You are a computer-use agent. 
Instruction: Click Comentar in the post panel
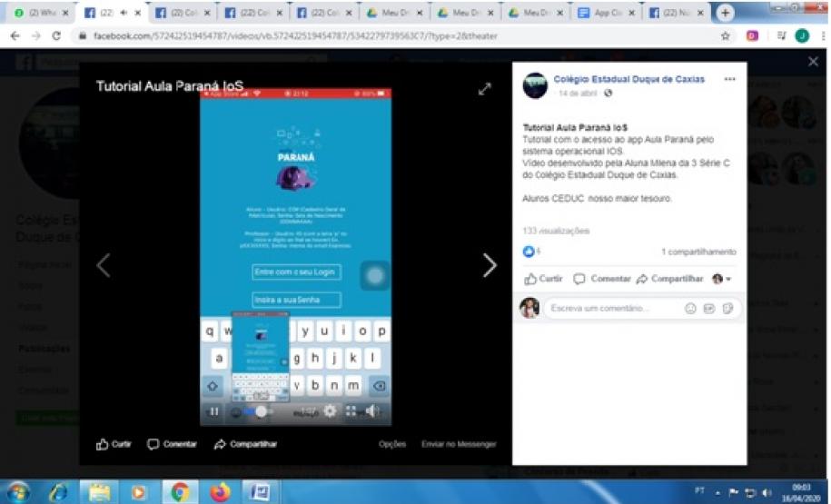coord(602,279)
